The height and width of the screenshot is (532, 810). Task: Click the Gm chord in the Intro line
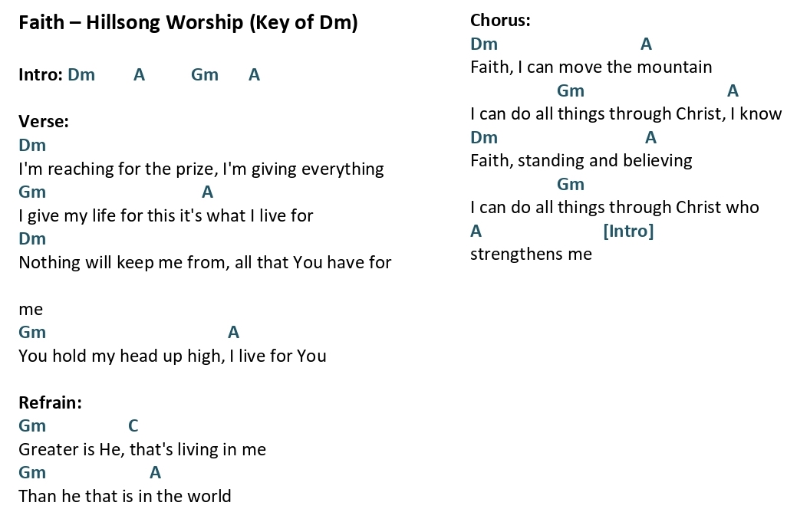pos(205,74)
